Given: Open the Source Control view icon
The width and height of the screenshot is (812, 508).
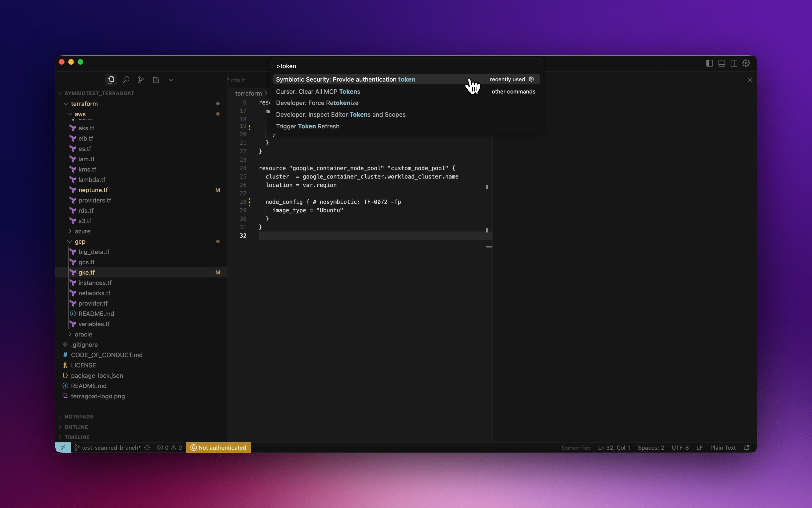Looking at the screenshot, I should [141, 80].
